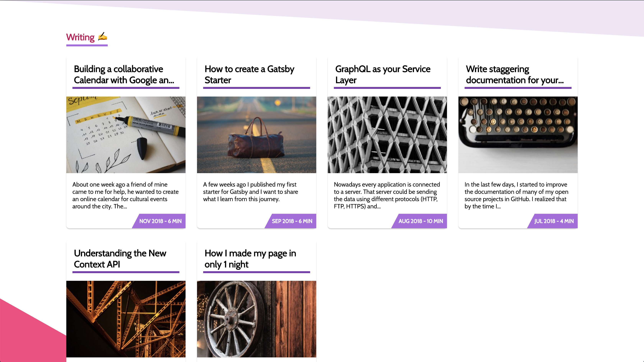This screenshot has height=362, width=644.
Task: Click the NOV 2018 - 6 MIN badge
Action: pyautogui.click(x=160, y=221)
